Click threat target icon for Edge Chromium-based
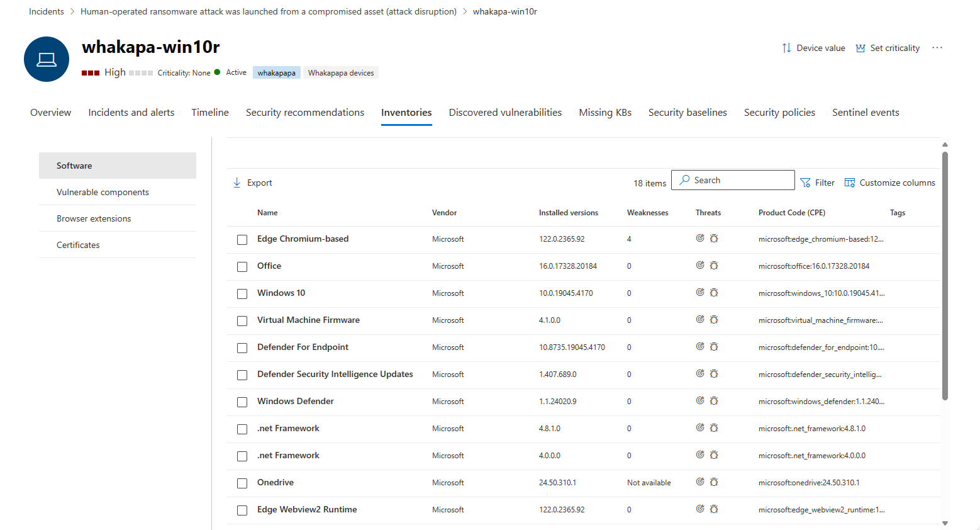This screenshot has height=530, width=980. coord(700,239)
